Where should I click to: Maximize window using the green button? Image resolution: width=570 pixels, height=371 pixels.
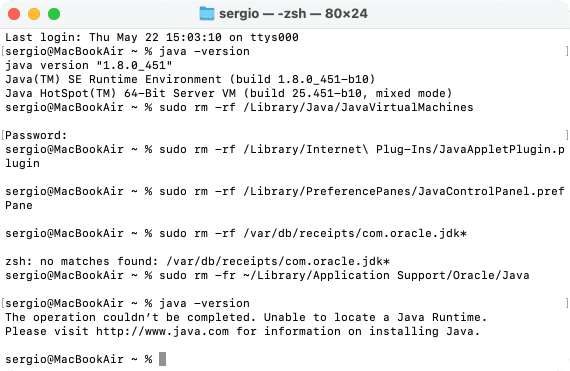[54, 14]
